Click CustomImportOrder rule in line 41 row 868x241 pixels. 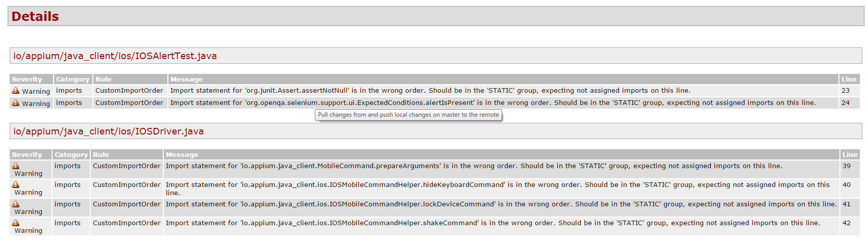127,204
